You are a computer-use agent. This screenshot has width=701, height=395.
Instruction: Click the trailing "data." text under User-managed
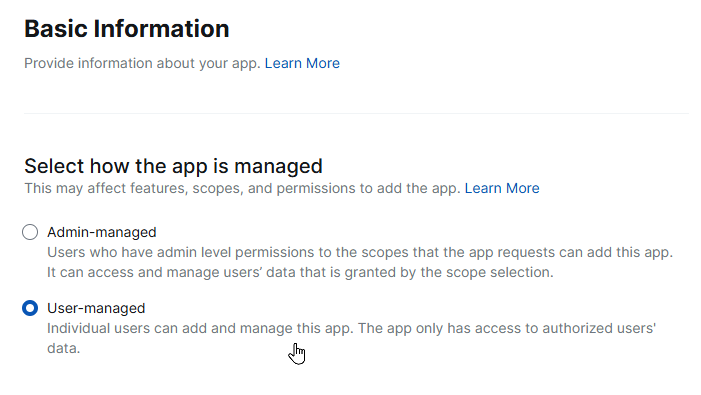(63, 349)
